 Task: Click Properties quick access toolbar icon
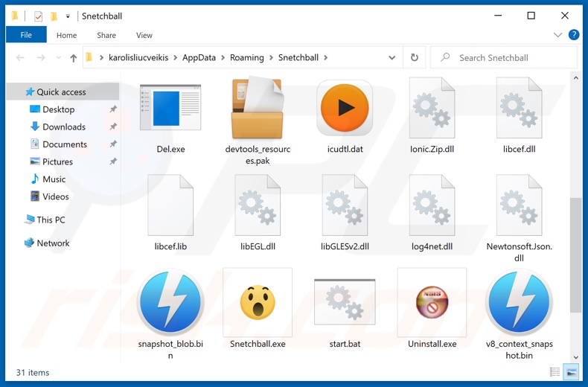coord(38,16)
